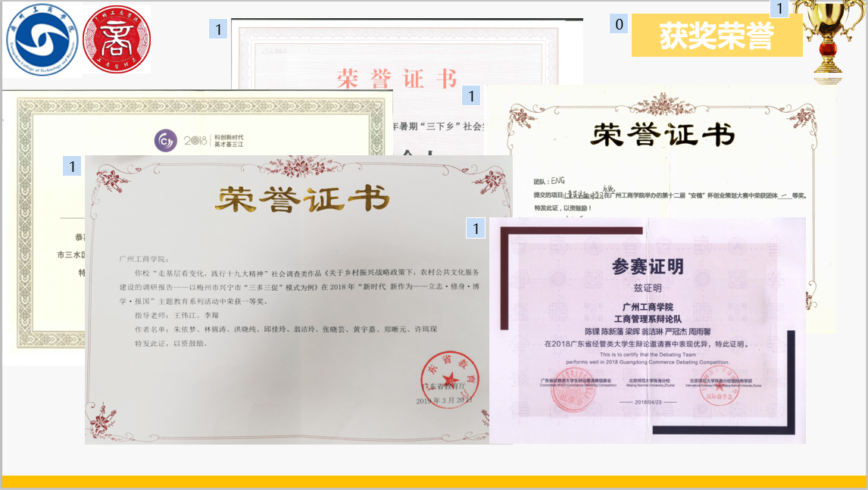Select animation marker 0 beside 获奖荣誉 title
868x490 pixels.
620,24
